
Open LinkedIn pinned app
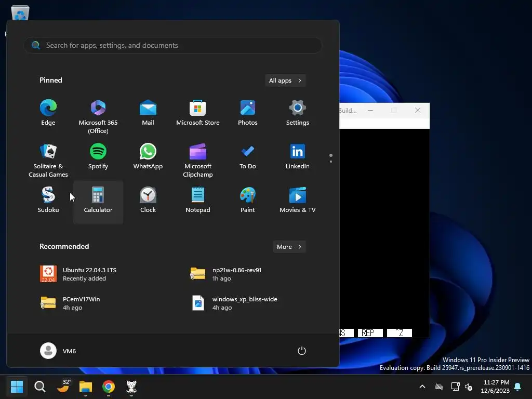click(298, 157)
